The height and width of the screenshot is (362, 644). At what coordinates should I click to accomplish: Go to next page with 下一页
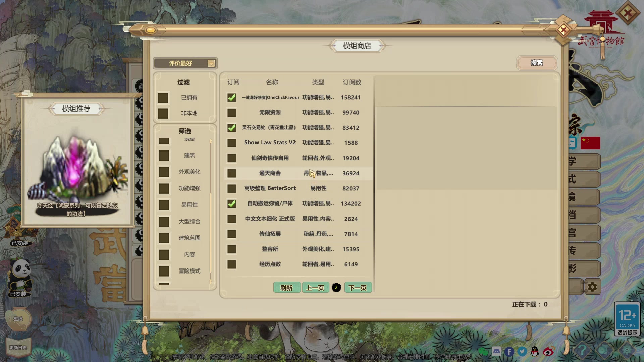[x=358, y=288]
